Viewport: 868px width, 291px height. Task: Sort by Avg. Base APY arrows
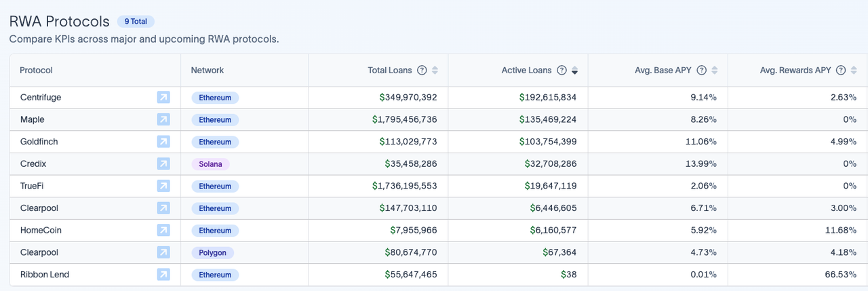[715, 71]
